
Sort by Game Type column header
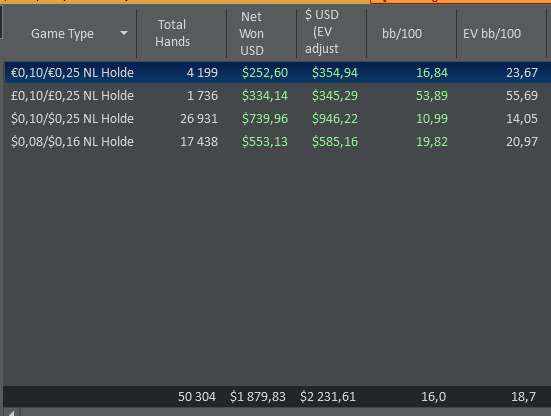tap(63, 34)
